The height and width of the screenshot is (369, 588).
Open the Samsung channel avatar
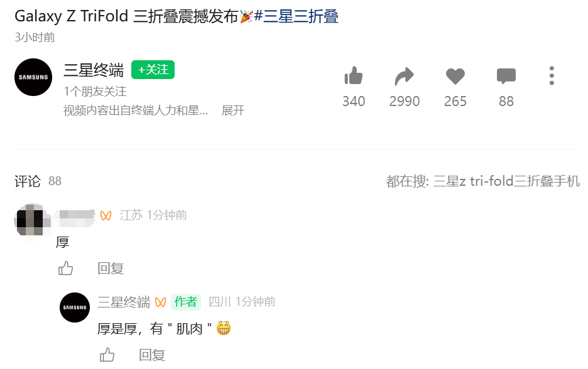[33, 77]
